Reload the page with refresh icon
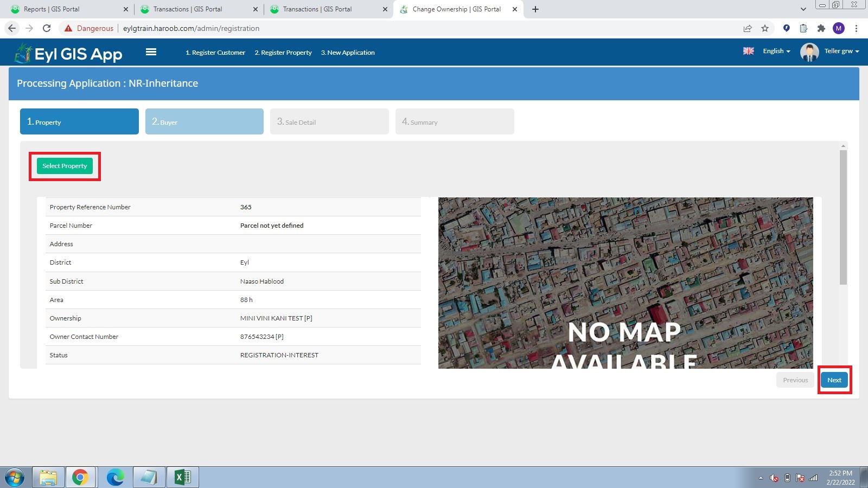 click(47, 28)
